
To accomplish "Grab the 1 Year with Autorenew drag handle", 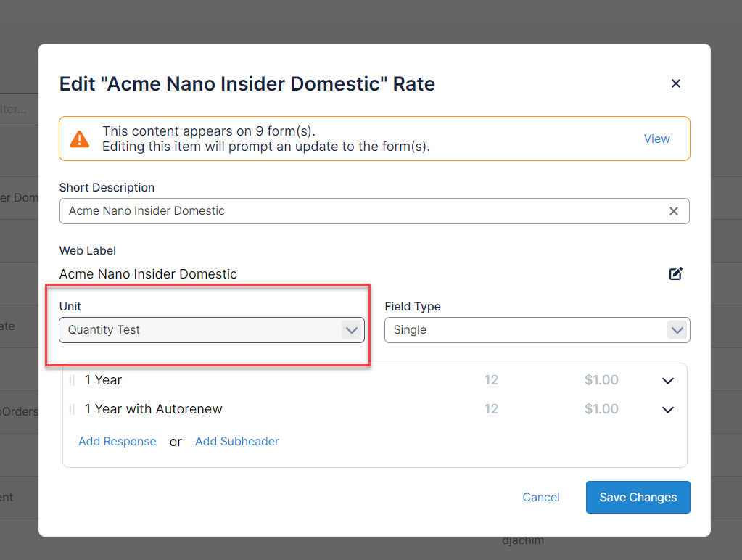I will pos(72,409).
